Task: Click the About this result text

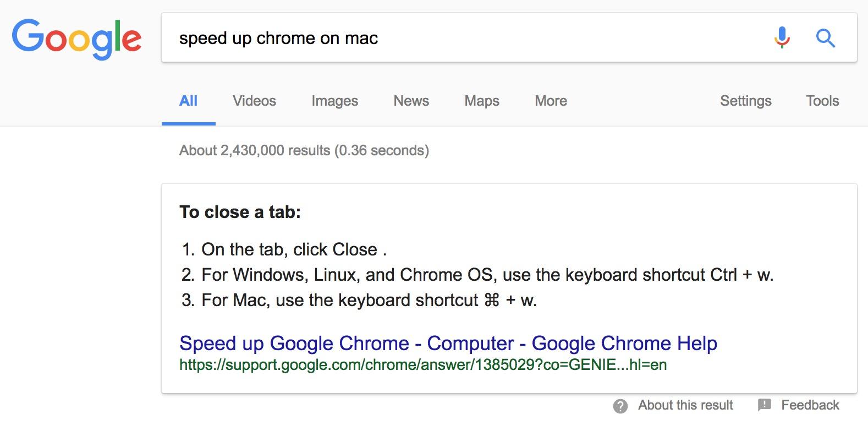Action: pyautogui.click(x=685, y=405)
